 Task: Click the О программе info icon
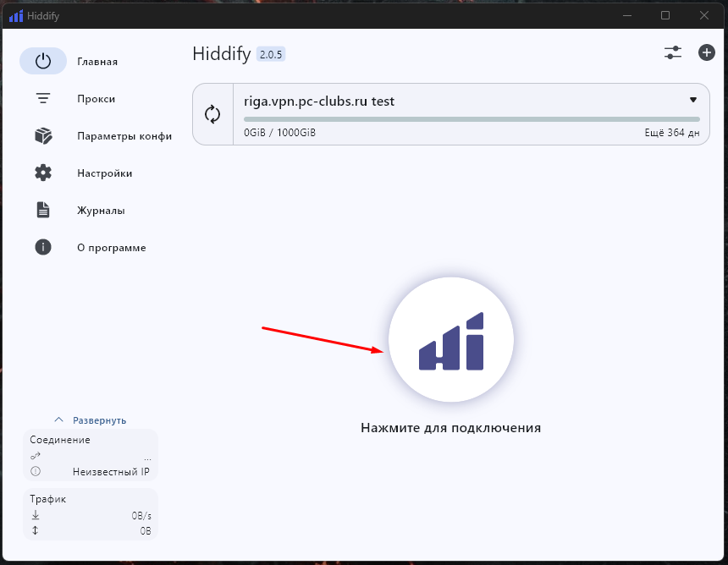[43, 248]
